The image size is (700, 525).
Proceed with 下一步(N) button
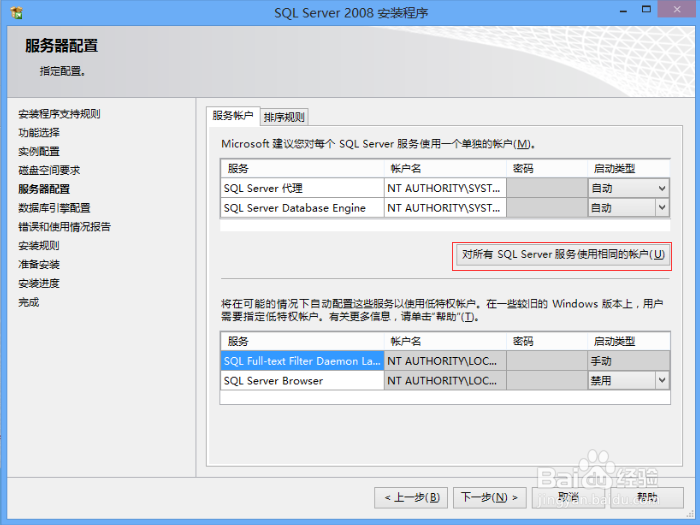[490, 497]
